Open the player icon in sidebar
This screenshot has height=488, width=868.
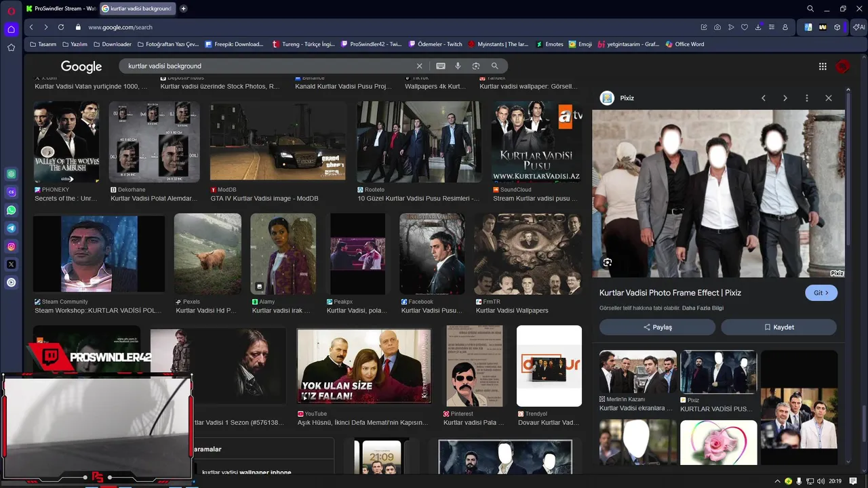[x=11, y=283]
